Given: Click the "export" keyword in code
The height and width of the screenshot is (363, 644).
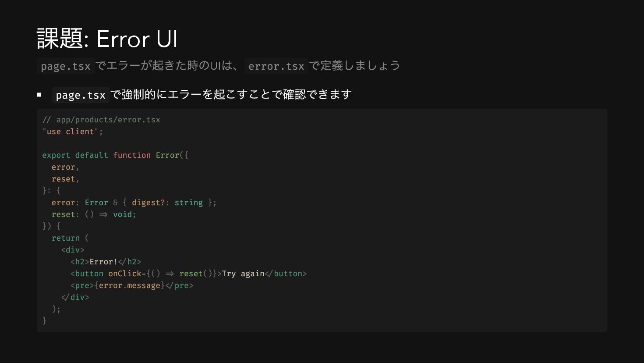Looking at the screenshot, I should [x=56, y=155].
